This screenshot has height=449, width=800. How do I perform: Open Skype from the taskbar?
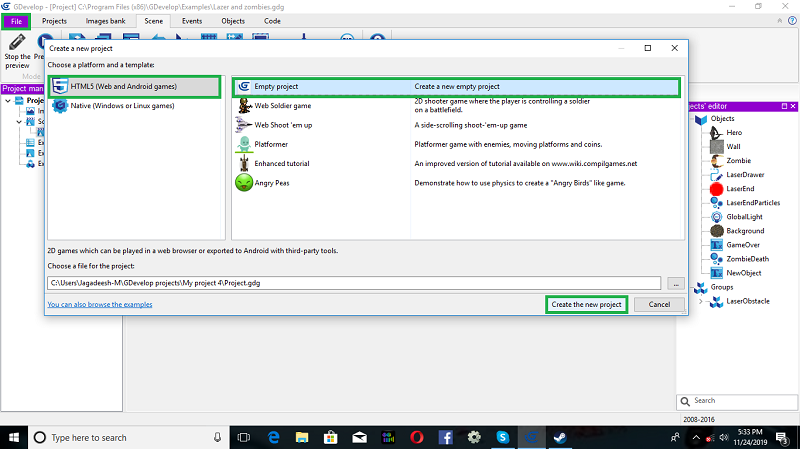503,438
